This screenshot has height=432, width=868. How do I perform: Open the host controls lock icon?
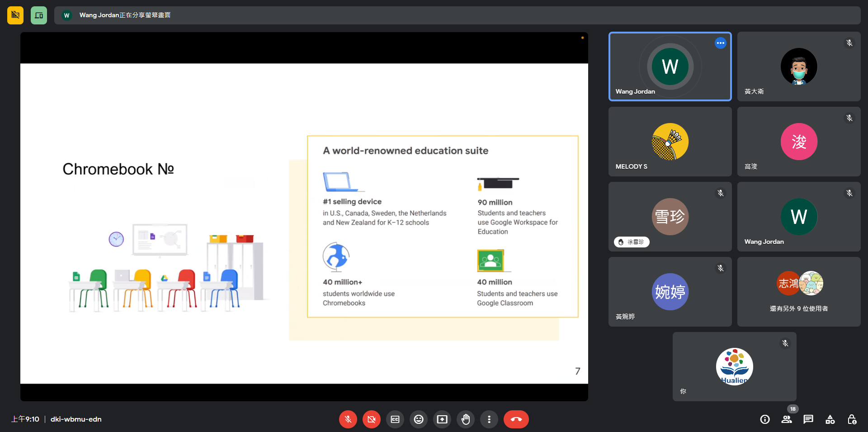[852, 419]
